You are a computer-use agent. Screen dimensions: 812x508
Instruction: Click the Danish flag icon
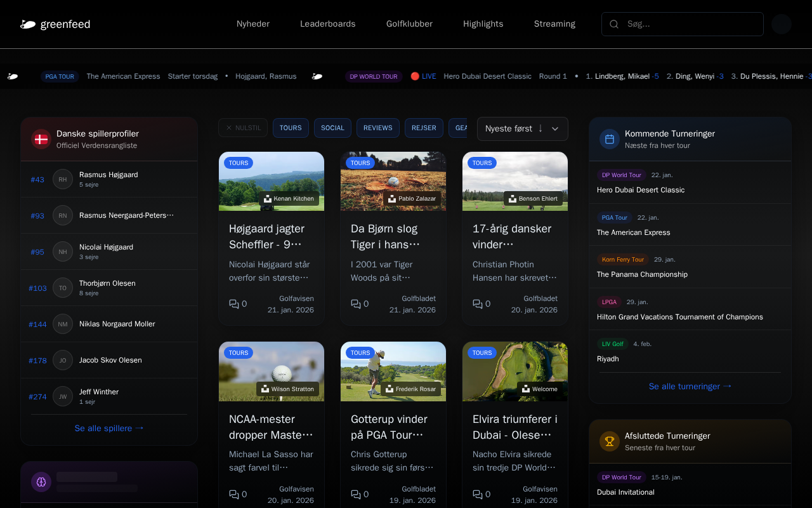click(41, 139)
